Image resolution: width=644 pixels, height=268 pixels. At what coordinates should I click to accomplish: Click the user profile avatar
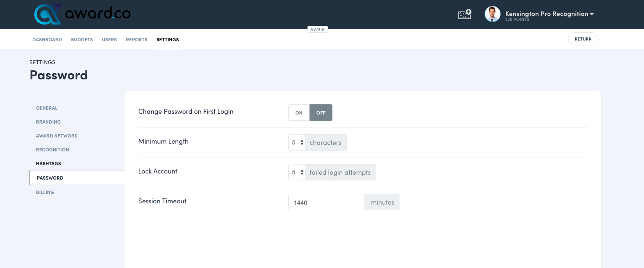click(492, 14)
